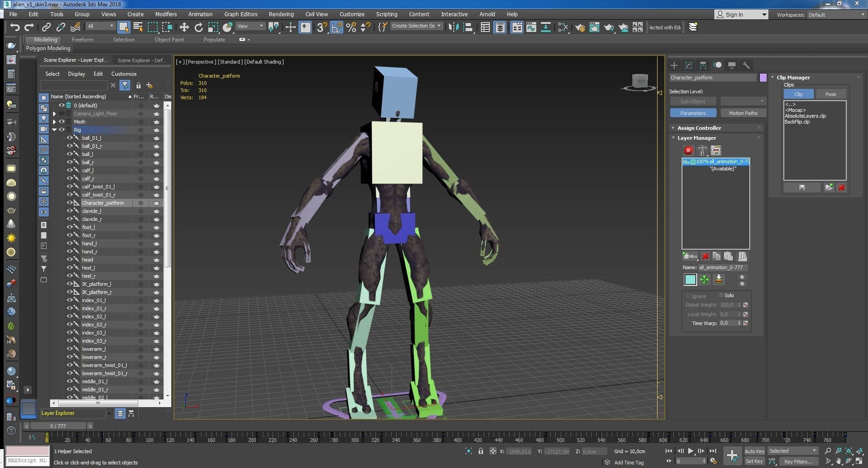Click the ViewCube in the perspective viewport

click(x=640, y=82)
